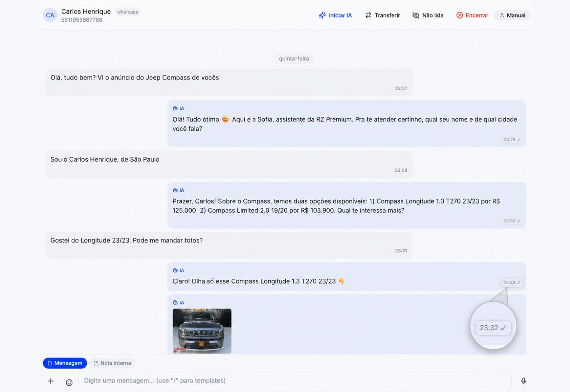Screen dimensions: 570x392
Task: Click the quinta-feira date separator
Action: click(294, 58)
